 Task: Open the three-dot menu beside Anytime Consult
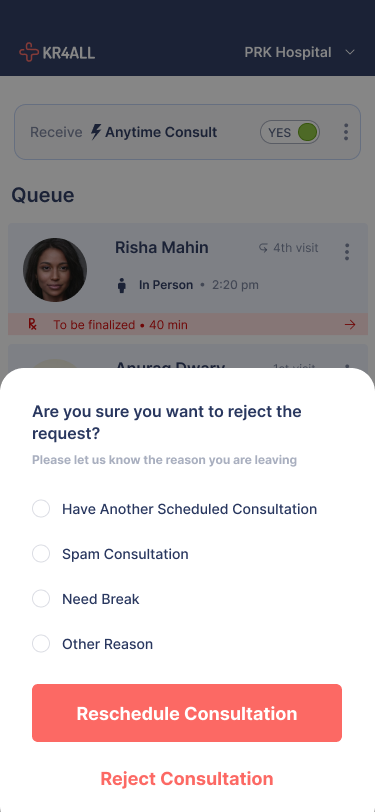[x=346, y=132]
